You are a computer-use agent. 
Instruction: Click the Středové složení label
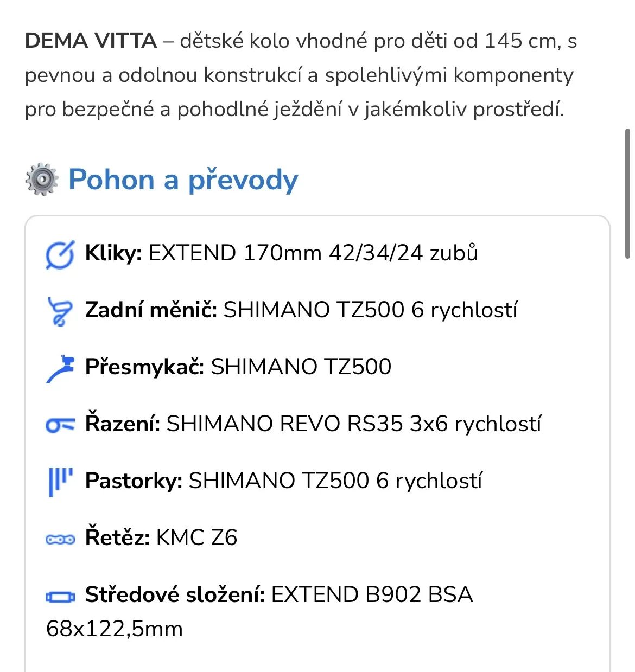tap(175, 595)
